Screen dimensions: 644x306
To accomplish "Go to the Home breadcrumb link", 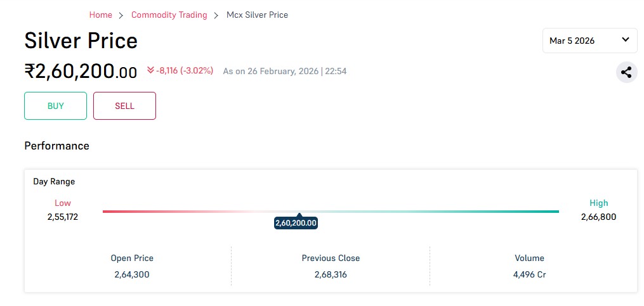I will (100, 15).
